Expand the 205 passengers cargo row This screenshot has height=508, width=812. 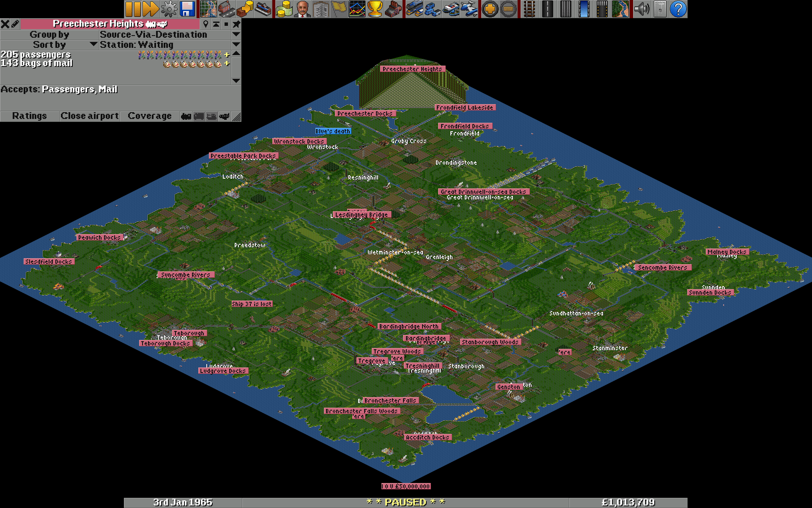(227, 55)
